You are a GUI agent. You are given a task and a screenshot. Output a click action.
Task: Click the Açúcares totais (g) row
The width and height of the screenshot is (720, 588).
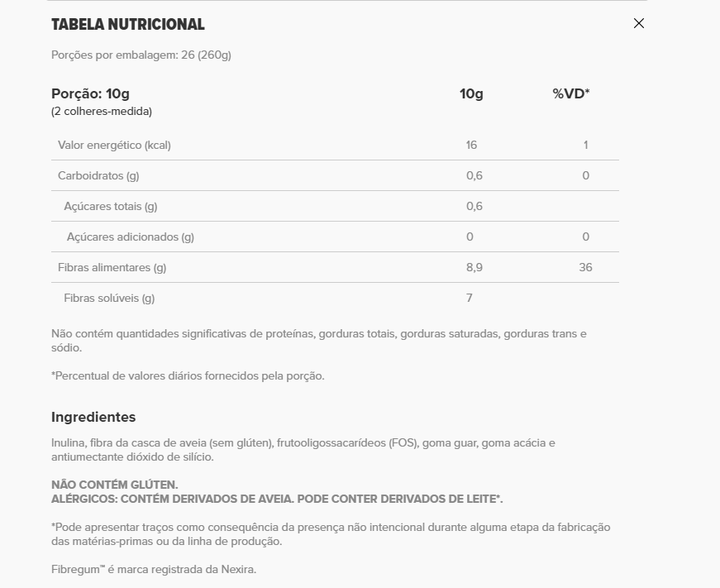point(336,206)
